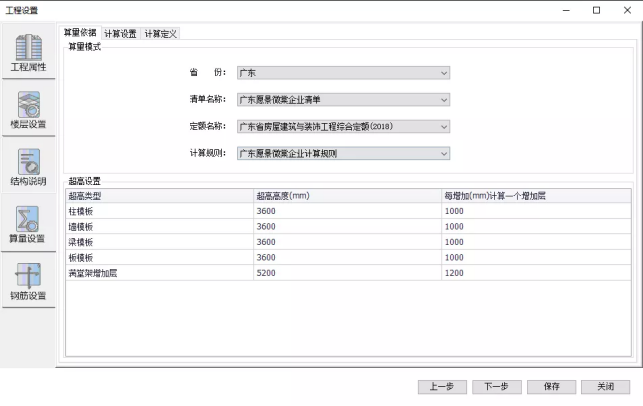Open the 钢筋设置 sidebar section
Screen dimensions: 643x406
click(x=28, y=282)
